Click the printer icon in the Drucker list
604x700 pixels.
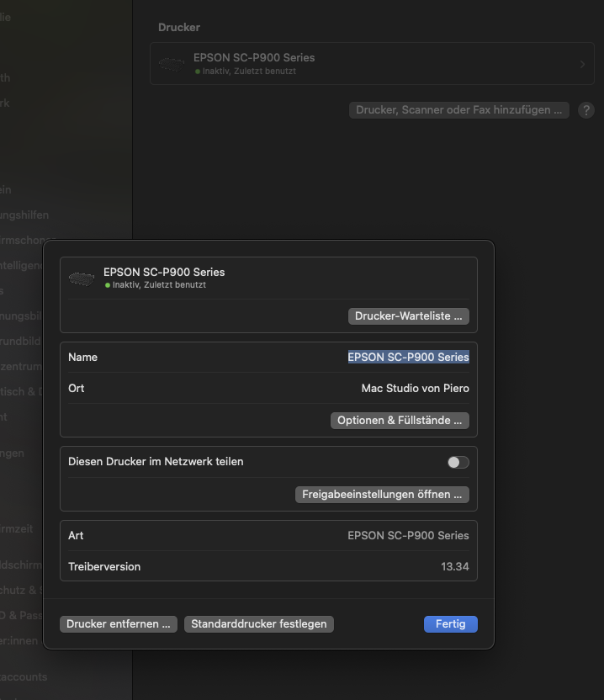point(172,64)
